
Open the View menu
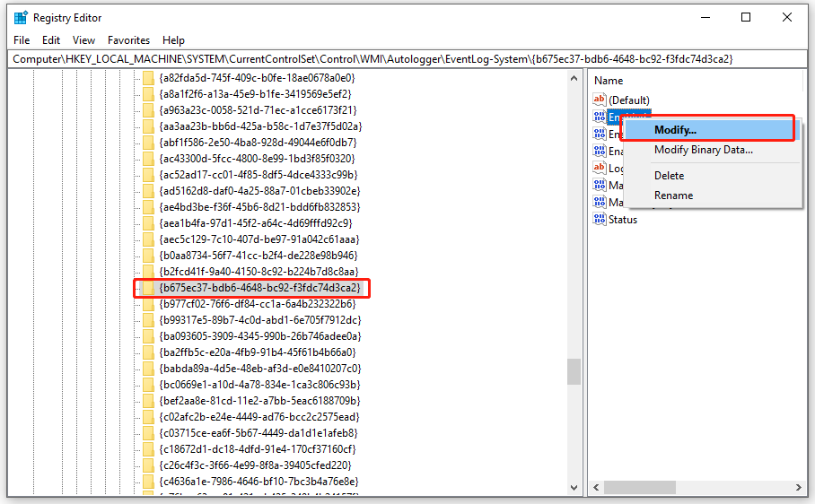point(83,40)
